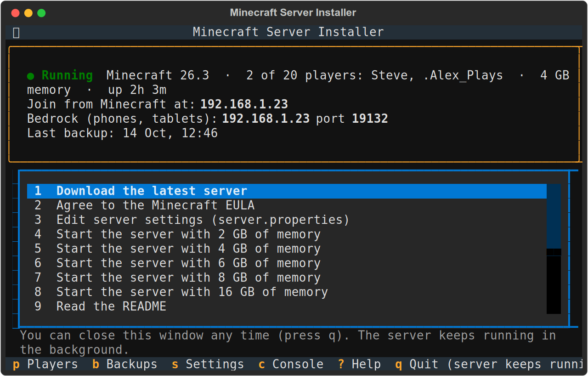
Task: Open Help in the footer bar
Action: [x=359, y=365]
